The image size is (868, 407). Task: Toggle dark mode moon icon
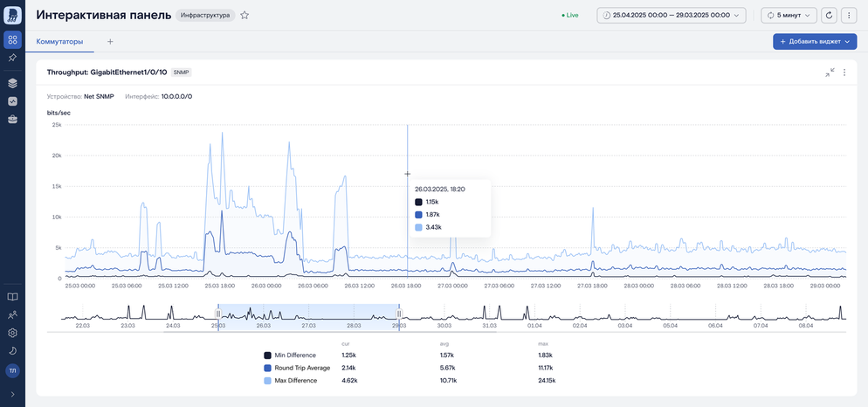click(x=13, y=350)
